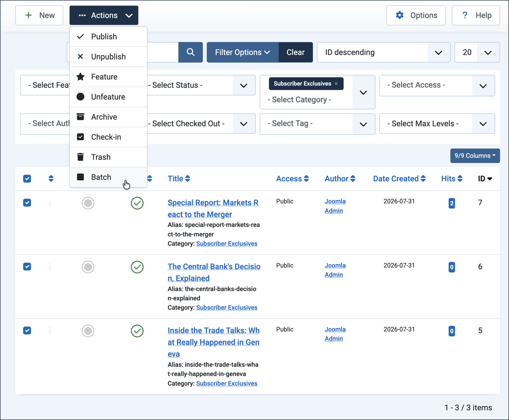Open the Select Access dropdown

(x=437, y=85)
